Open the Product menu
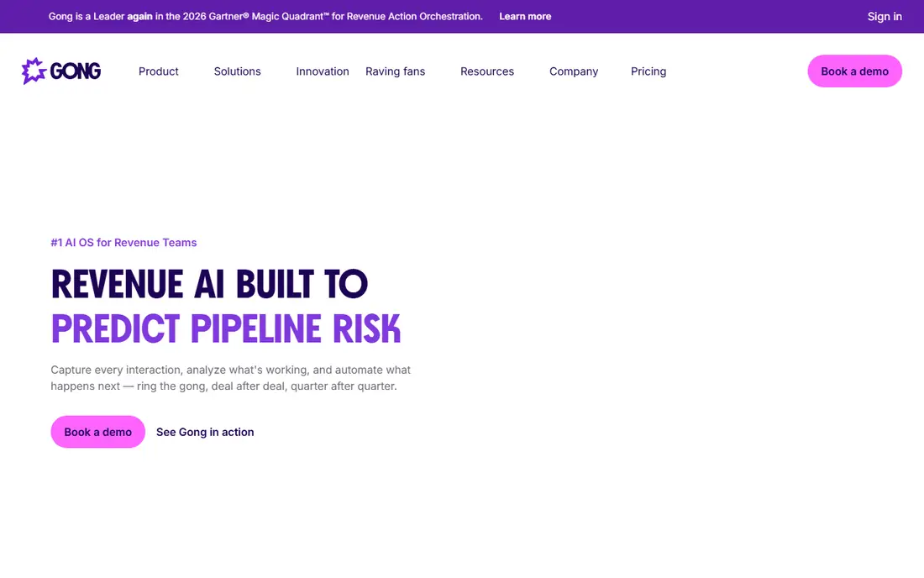924x578 pixels. tap(159, 71)
